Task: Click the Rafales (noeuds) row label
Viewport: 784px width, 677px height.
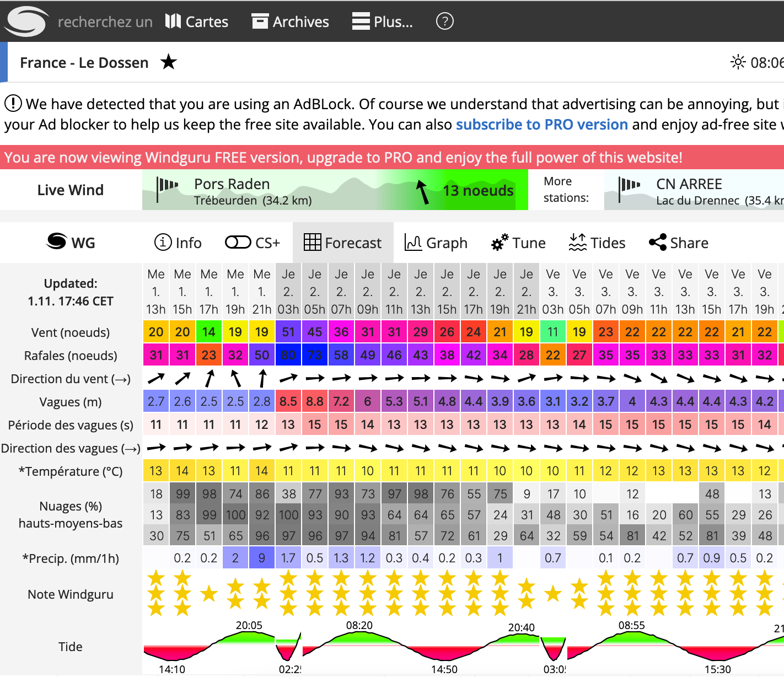Action: 71,356
